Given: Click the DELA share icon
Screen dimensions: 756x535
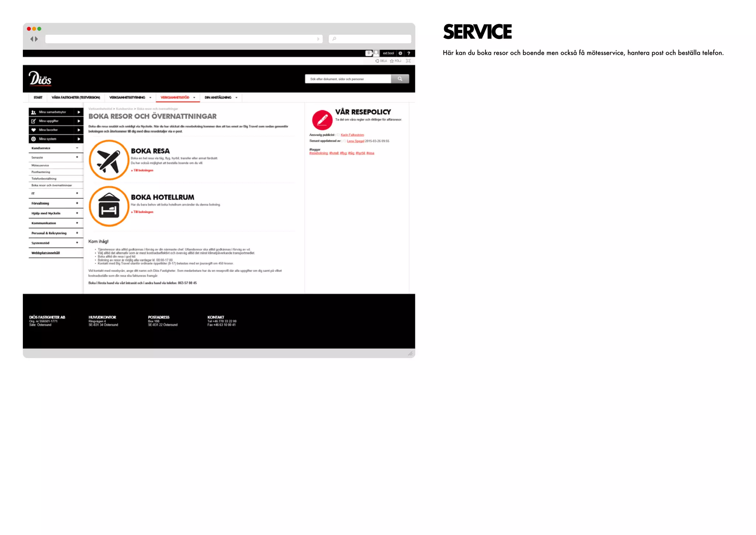Looking at the screenshot, I should pyautogui.click(x=377, y=61).
